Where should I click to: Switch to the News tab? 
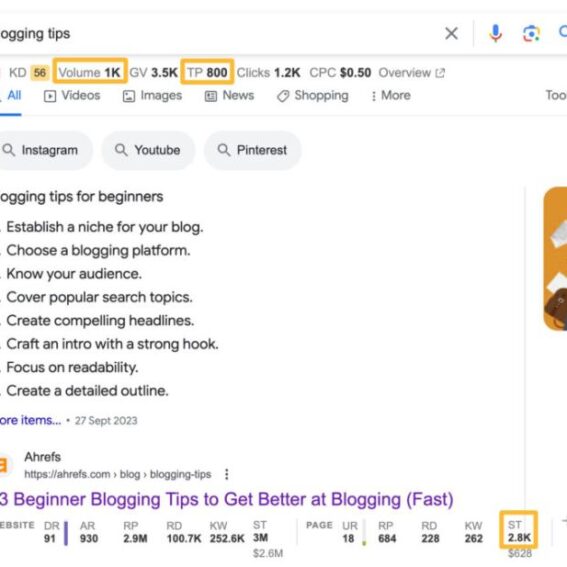coord(229,95)
